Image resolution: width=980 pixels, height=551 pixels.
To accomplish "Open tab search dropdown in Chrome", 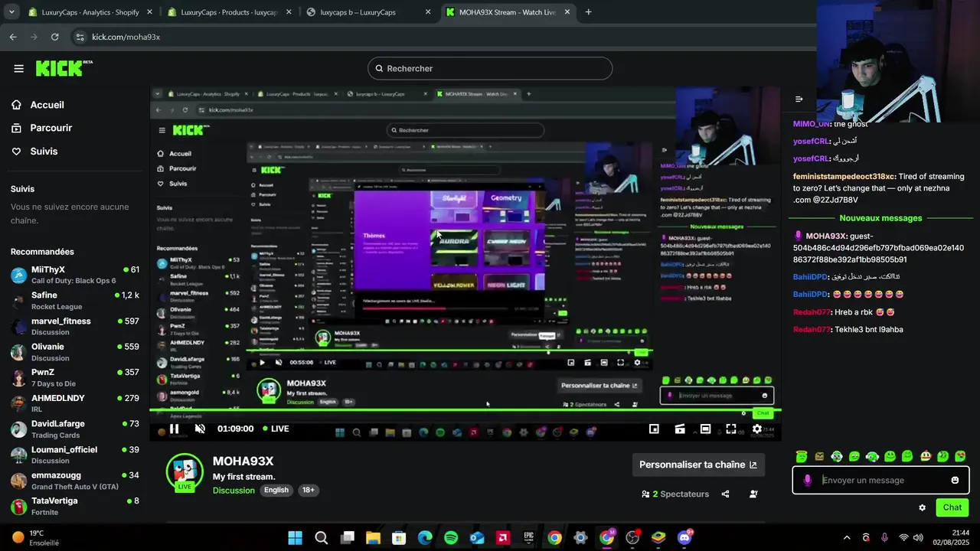I will [10, 12].
